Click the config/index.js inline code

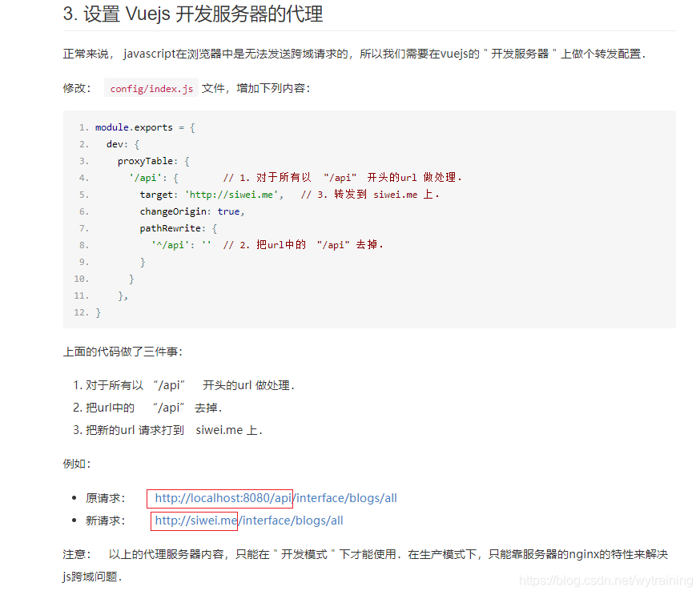pyautogui.click(x=151, y=88)
